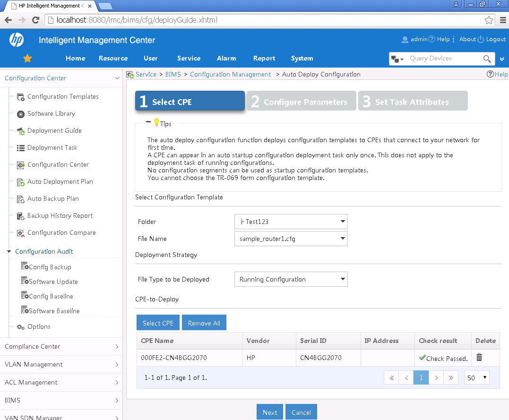
Task: Click the Auto Backup Plan icon
Action: [x=21, y=199]
